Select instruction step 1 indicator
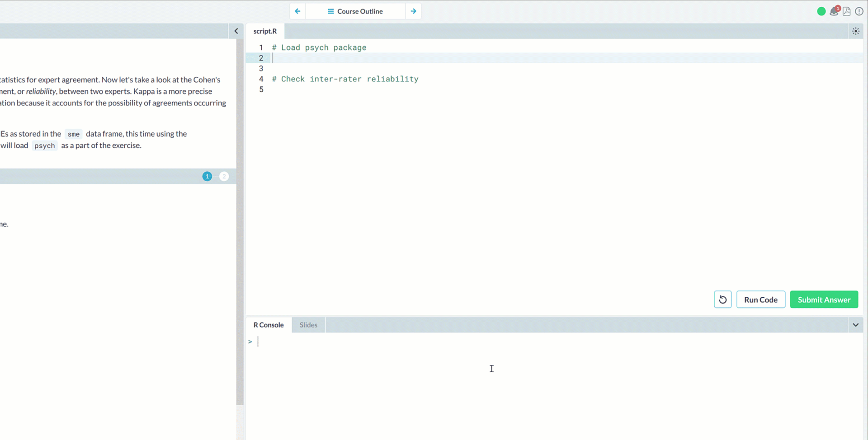 tap(207, 176)
